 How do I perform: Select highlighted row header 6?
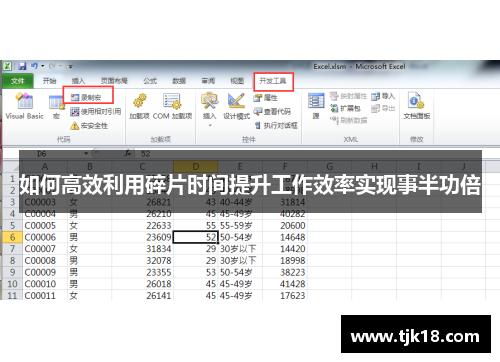[x=12, y=237]
